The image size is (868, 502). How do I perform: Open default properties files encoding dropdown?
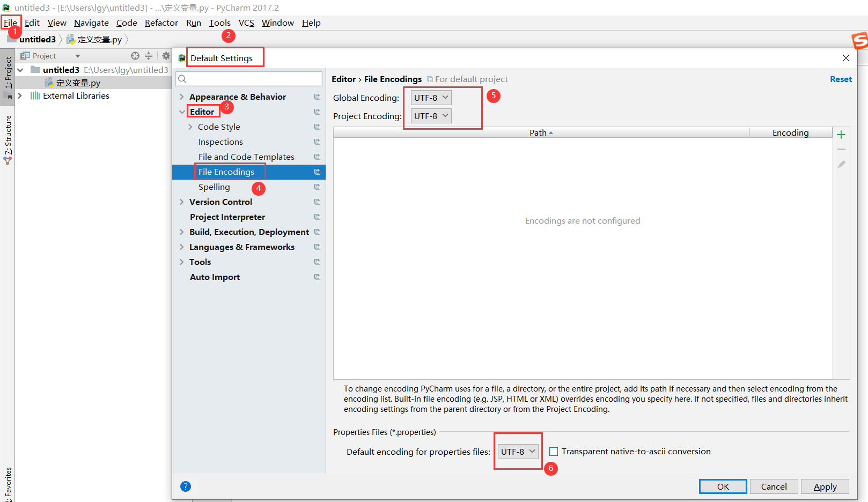(518, 452)
